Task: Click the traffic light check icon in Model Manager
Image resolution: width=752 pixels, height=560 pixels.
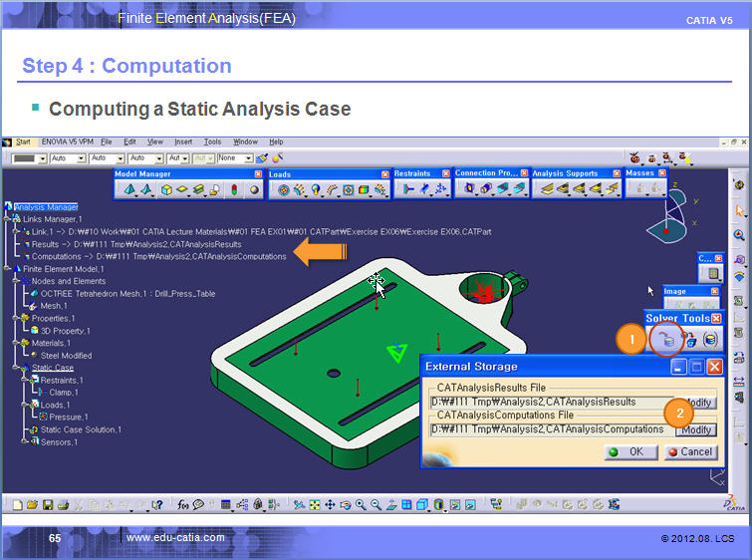Action: [234, 189]
